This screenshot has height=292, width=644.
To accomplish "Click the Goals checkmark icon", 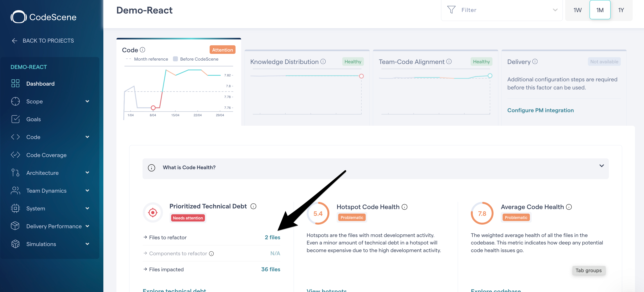I will (15, 119).
